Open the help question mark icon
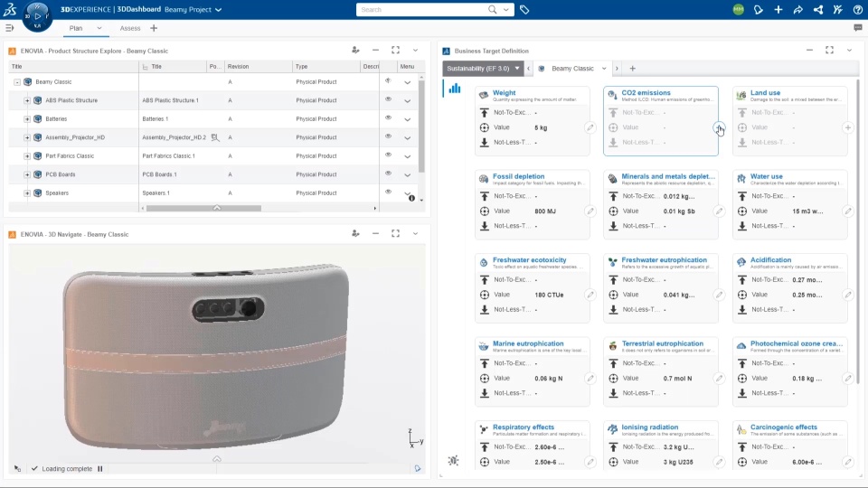868x488 pixels. click(857, 9)
